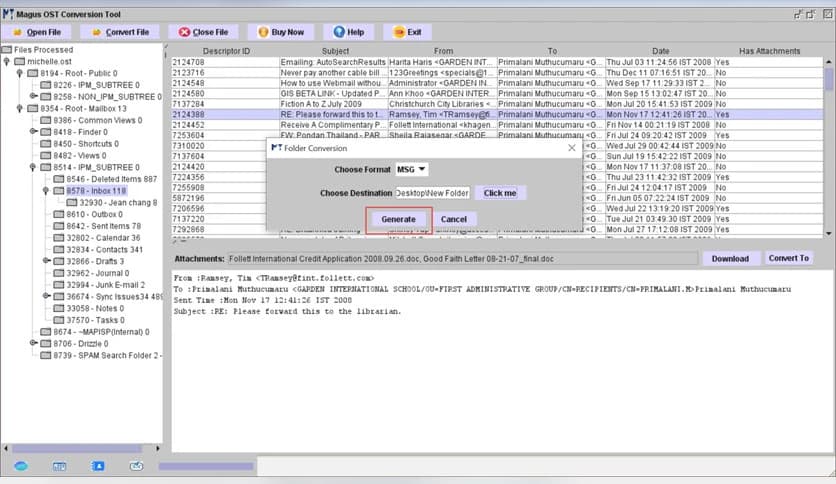Open Help from the toolbar
836x484 pixels.
349,32
